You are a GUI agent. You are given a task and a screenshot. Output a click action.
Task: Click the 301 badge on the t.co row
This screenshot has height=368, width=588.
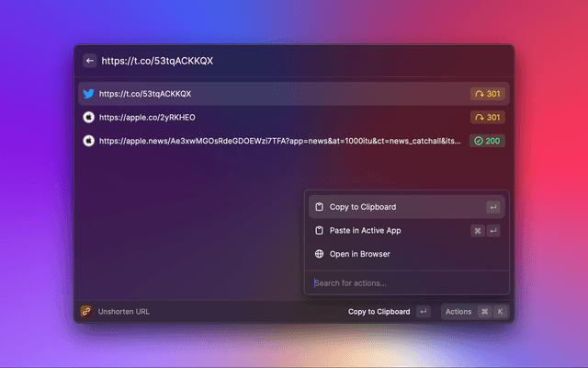click(x=487, y=94)
